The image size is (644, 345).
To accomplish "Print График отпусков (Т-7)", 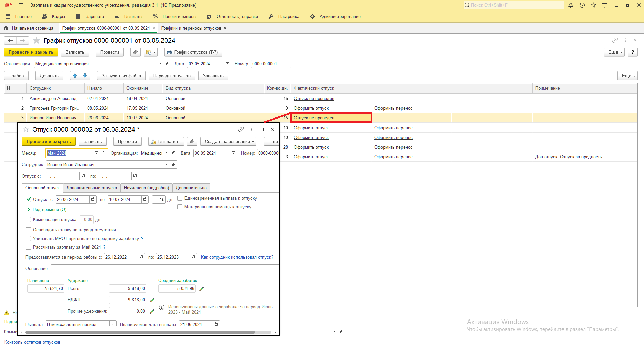I will [193, 52].
